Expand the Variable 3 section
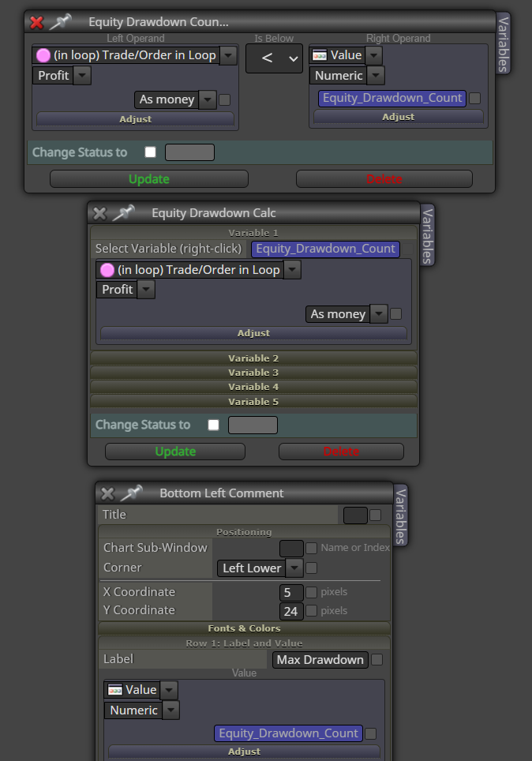This screenshot has height=761, width=532. (253, 373)
